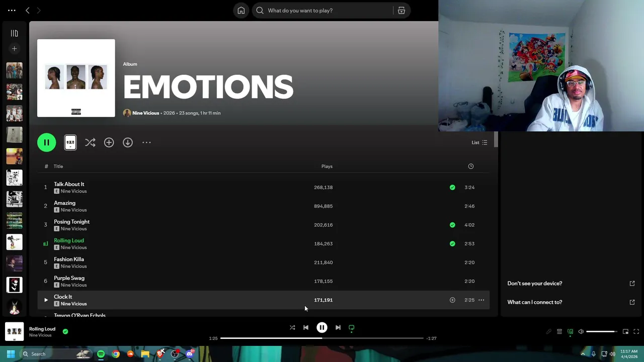The height and width of the screenshot is (362, 644).
Task: Open the Queue icon
Action: [559, 332]
